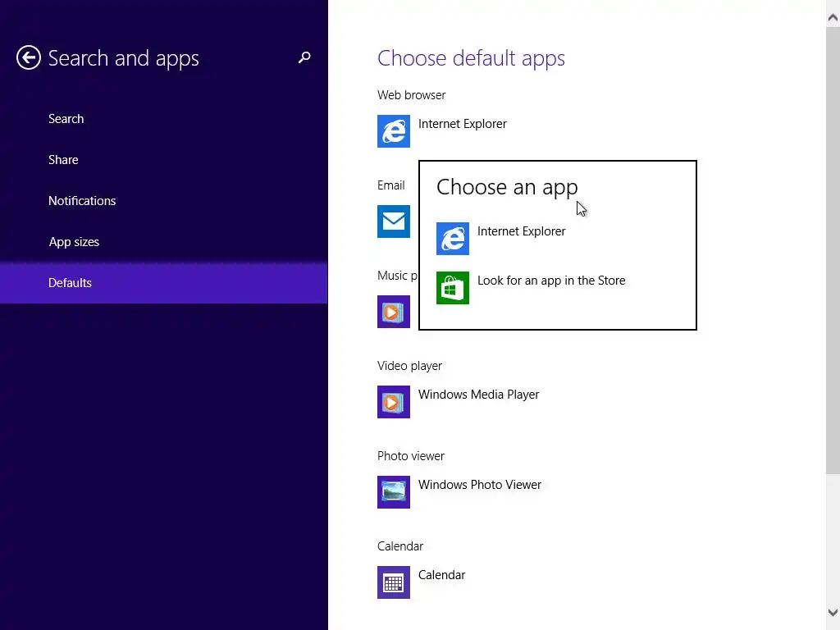Viewport: 840px width, 630px height.
Task: Open the Share settings section
Action: click(164, 160)
